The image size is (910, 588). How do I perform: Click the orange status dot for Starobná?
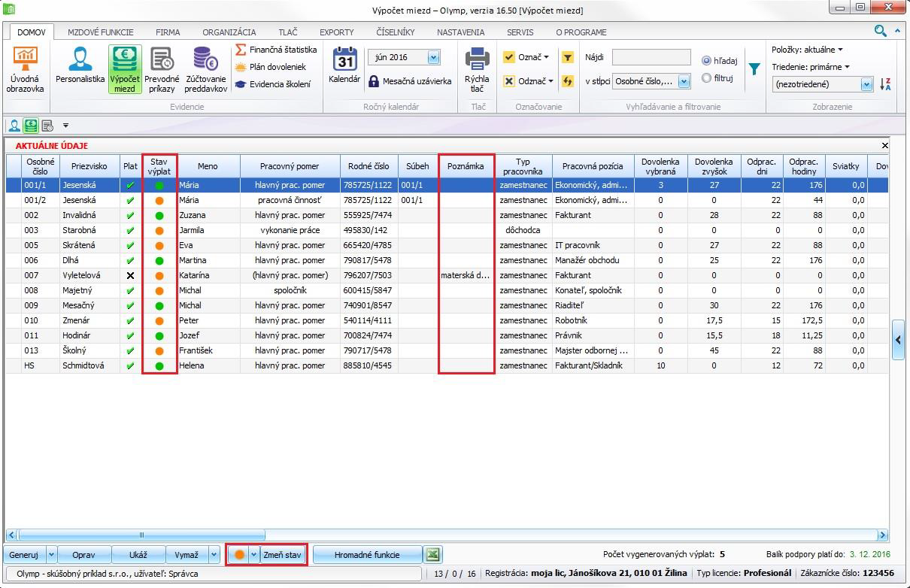[x=159, y=230]
